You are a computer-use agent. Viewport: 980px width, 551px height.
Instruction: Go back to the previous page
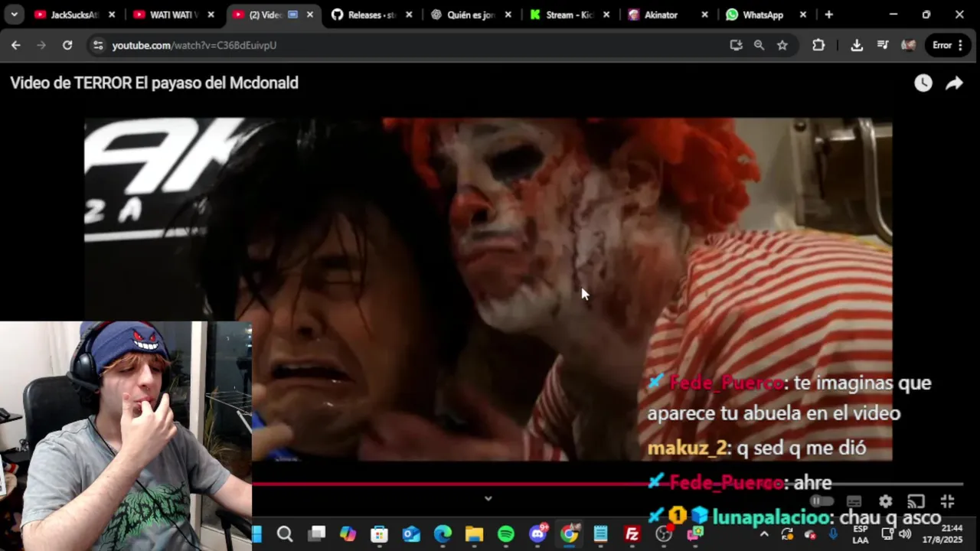[x=15, y=45]
